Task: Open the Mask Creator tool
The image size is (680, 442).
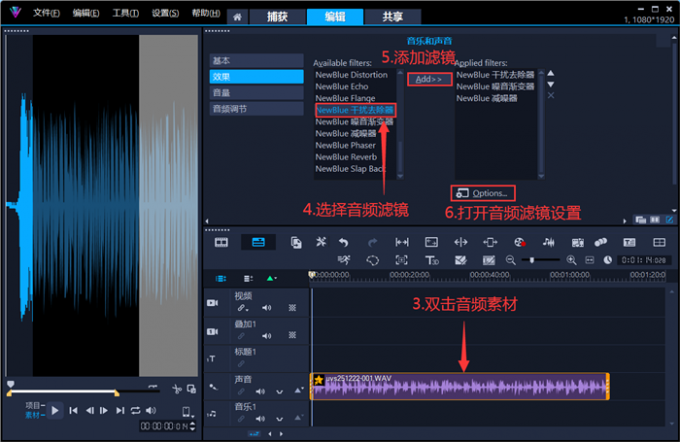Action: point(373,260)
